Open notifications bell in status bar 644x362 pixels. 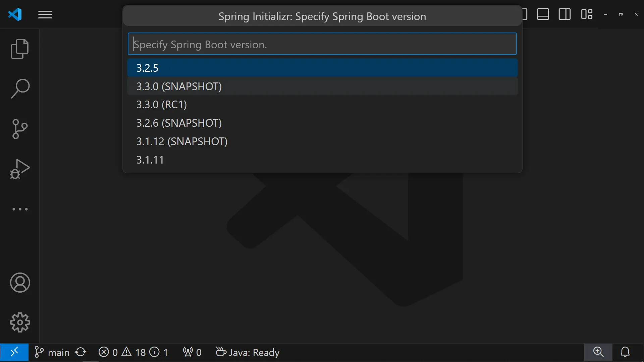[x=625, y=352]
